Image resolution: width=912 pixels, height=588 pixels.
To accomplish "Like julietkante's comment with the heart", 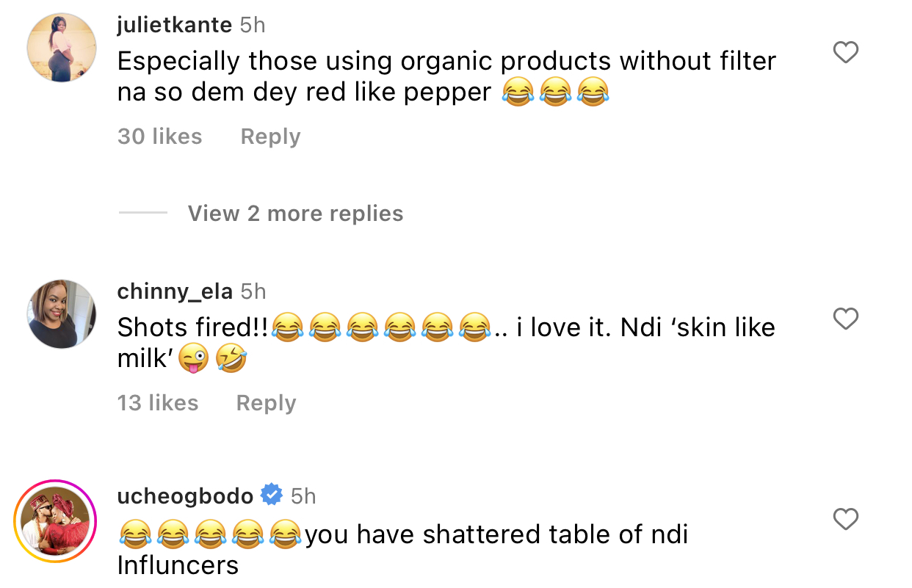I will [x=846, y=53].
